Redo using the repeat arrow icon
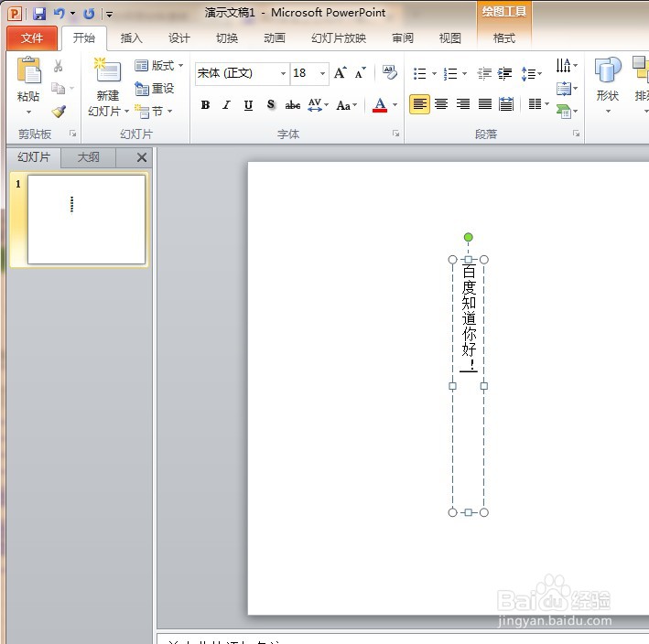This screenshot has width=649, height=644. pos(89,14)
